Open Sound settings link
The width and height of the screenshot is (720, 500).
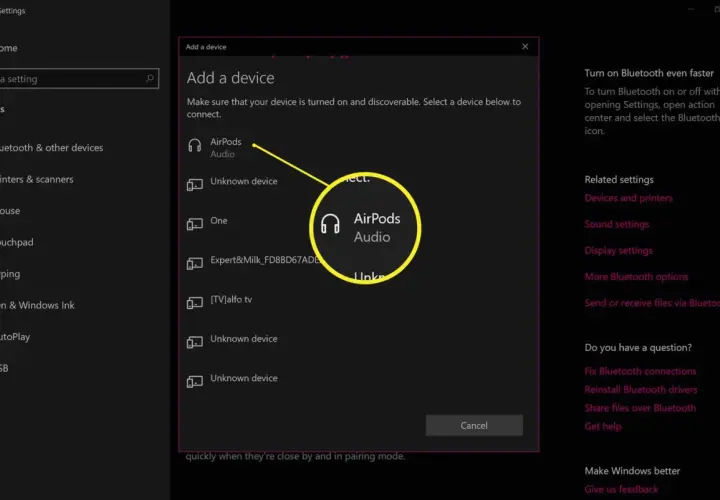coord(616,224)
